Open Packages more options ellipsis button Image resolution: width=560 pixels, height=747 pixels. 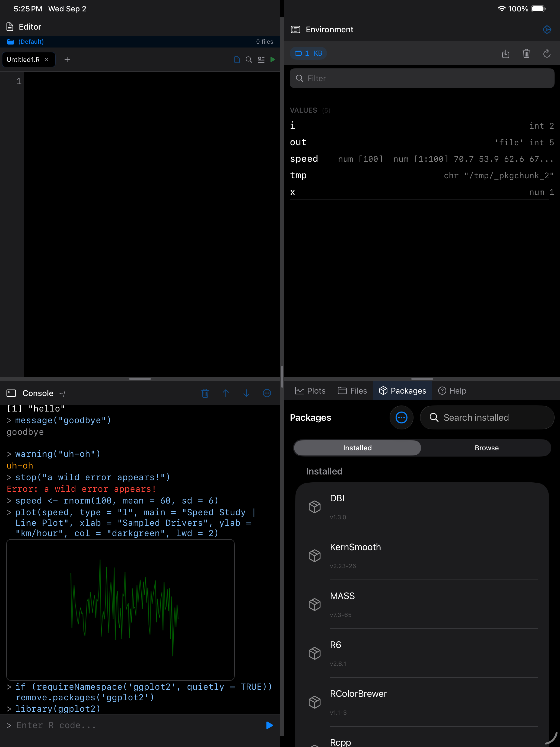tap(401, 417)
